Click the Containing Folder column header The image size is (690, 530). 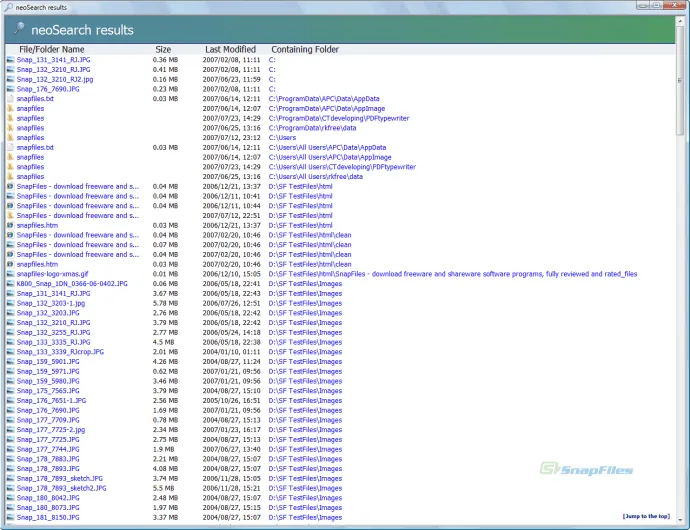pos(305,49)
